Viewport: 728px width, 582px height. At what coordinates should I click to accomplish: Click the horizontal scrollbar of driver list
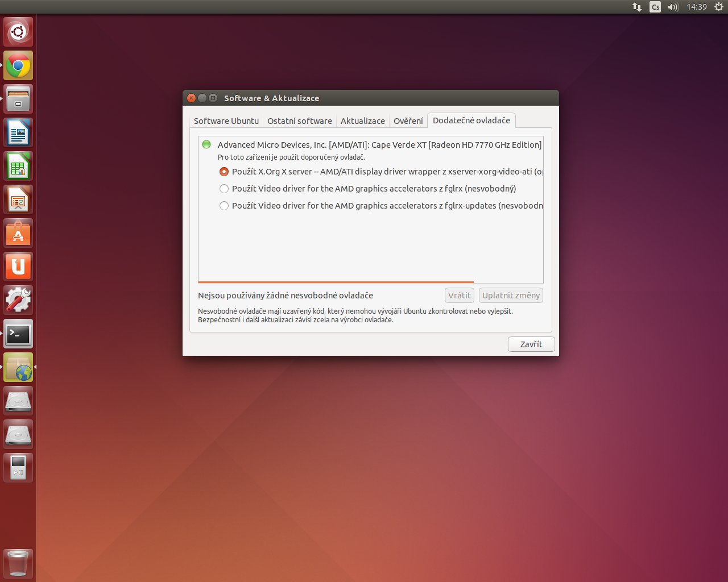[x=336, y=281]
